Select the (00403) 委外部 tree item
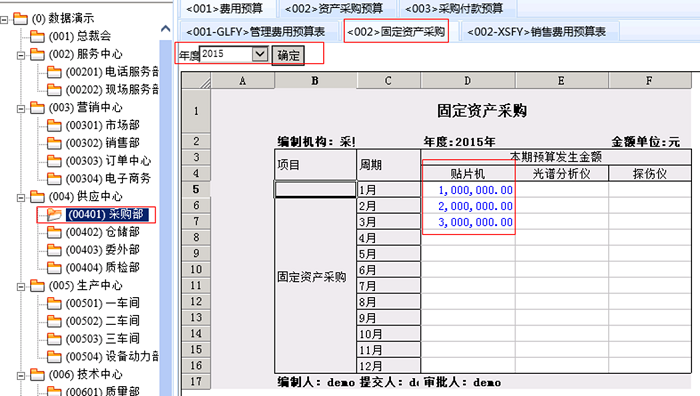This screenshot has height=396, width=700. coord(103,250)
